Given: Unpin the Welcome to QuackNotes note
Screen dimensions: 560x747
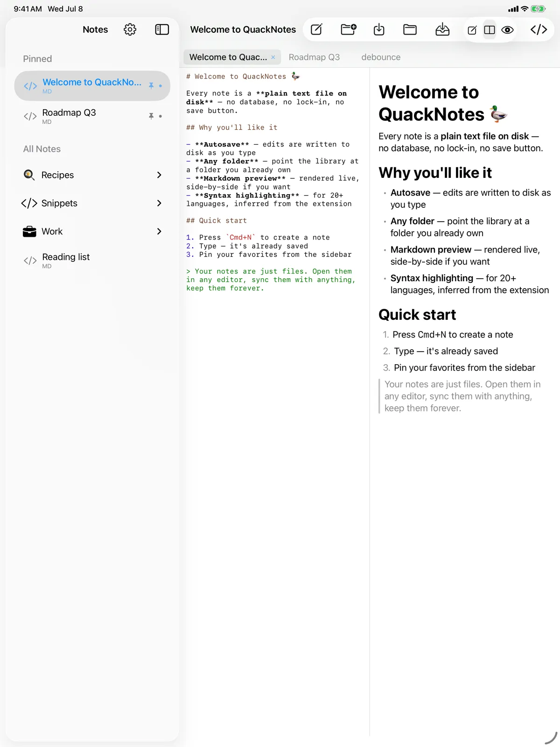Looking at the screenshot, I should point(151,85).
